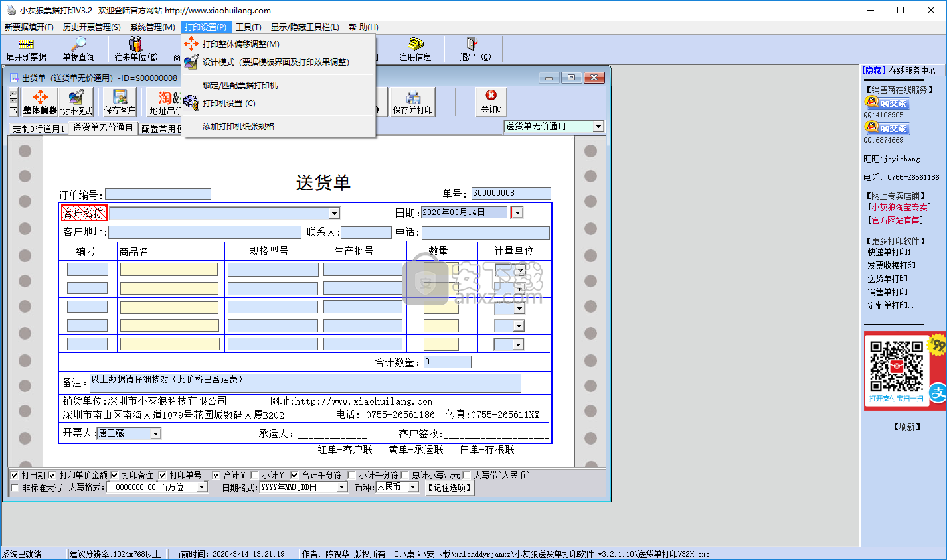This screenshot has height=560, width=947.
Task: Open 计量单位 dropdown in fourth row
Action: coord(519,326)
